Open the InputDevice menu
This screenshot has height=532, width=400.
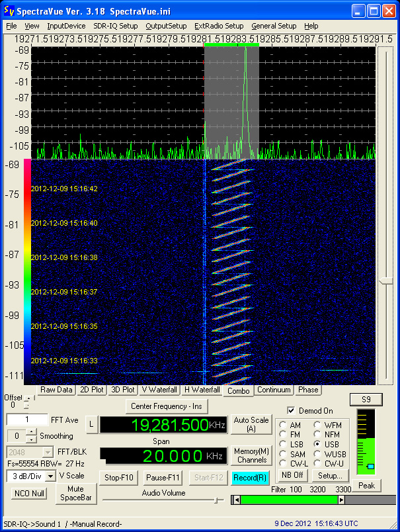pos(66,26)
